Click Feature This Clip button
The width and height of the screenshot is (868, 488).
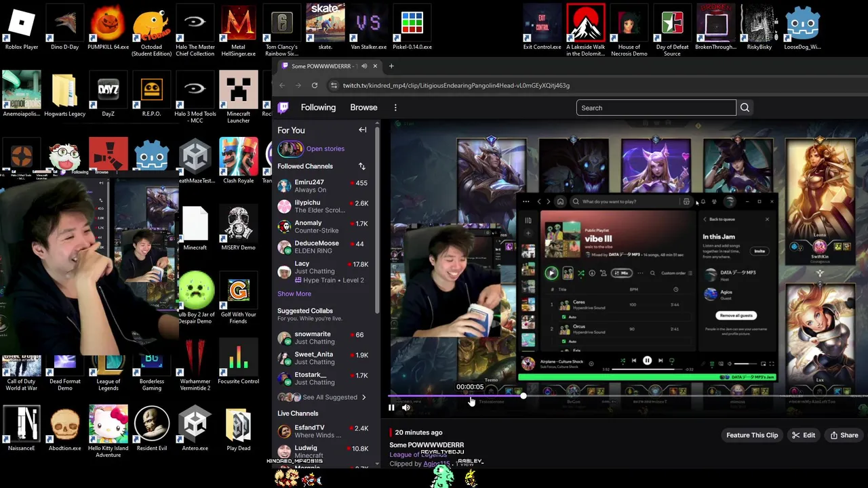click(x=752, y=435)
